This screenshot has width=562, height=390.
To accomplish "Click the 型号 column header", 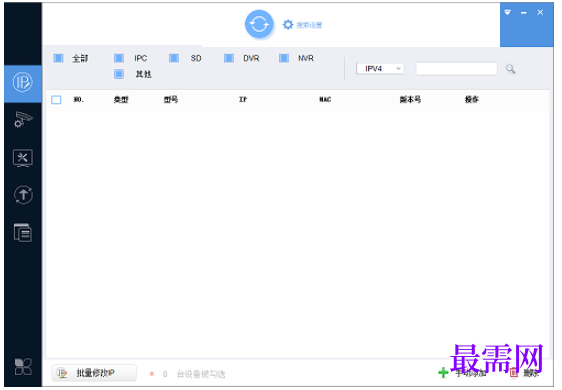I will pos(171,99).
